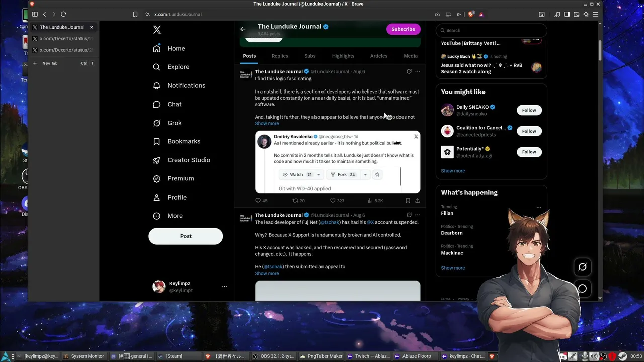
Task: Show more under What's happening
Action: click(x=453, y=268)
